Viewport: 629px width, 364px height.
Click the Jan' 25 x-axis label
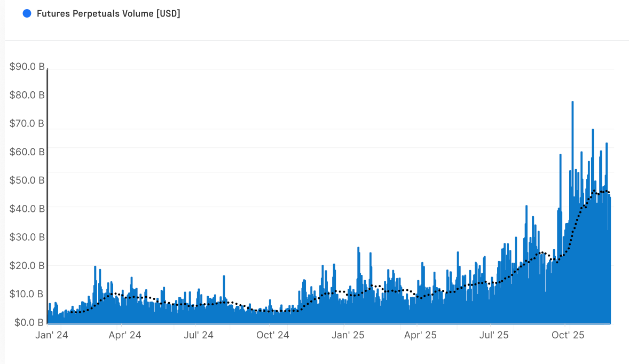(x=348, y=336)
